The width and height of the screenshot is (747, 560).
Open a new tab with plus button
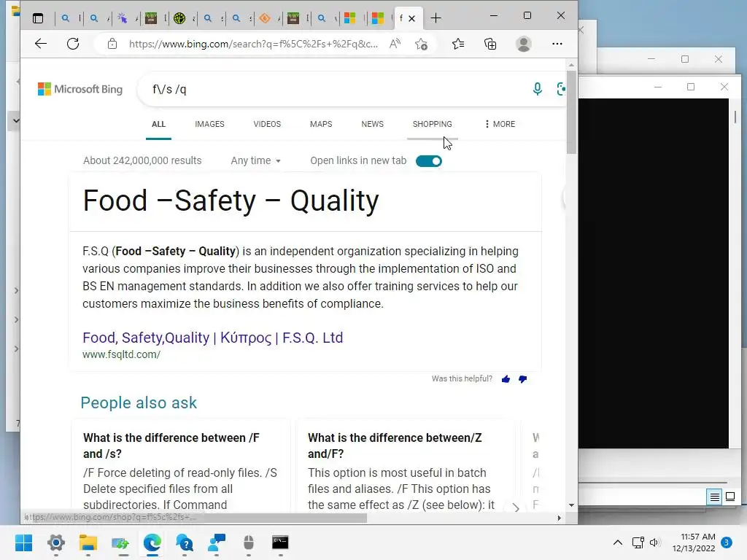point(436,18)
